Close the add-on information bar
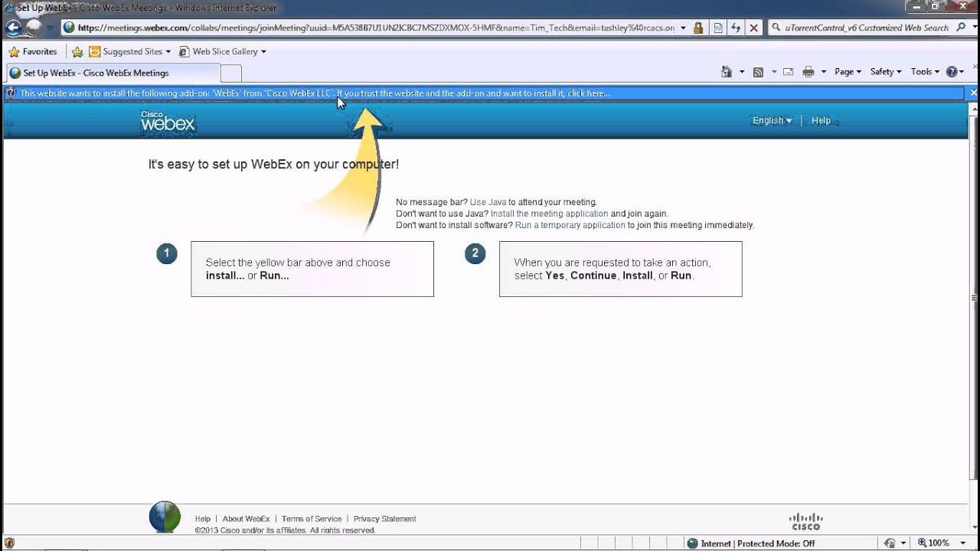980x551 pixels. (973, 93)
